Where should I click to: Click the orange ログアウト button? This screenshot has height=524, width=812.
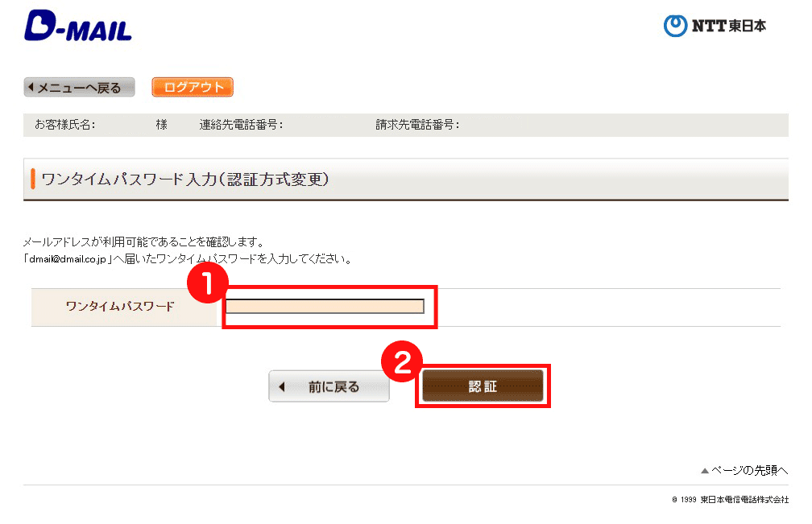pos(193,87)
